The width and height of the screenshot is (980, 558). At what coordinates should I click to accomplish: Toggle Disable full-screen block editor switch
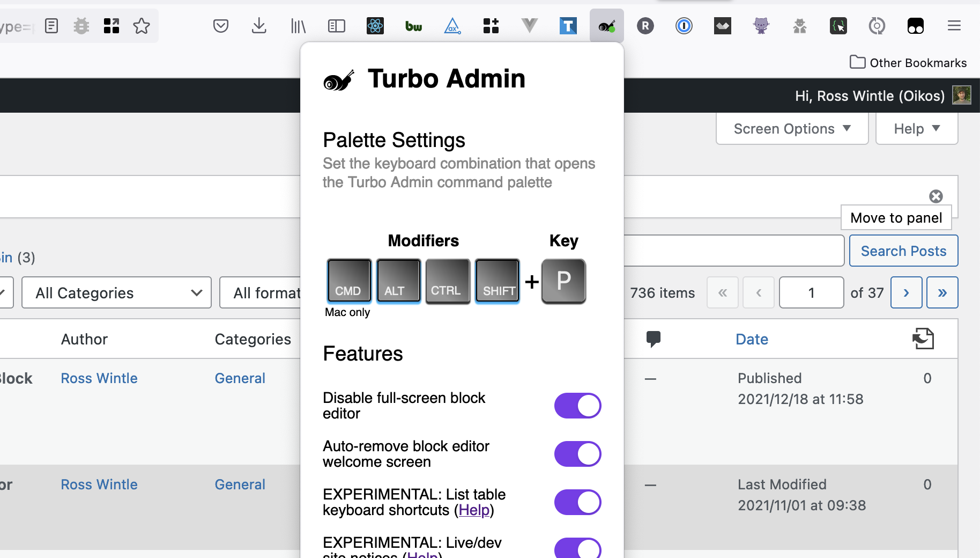click(577, 406)
